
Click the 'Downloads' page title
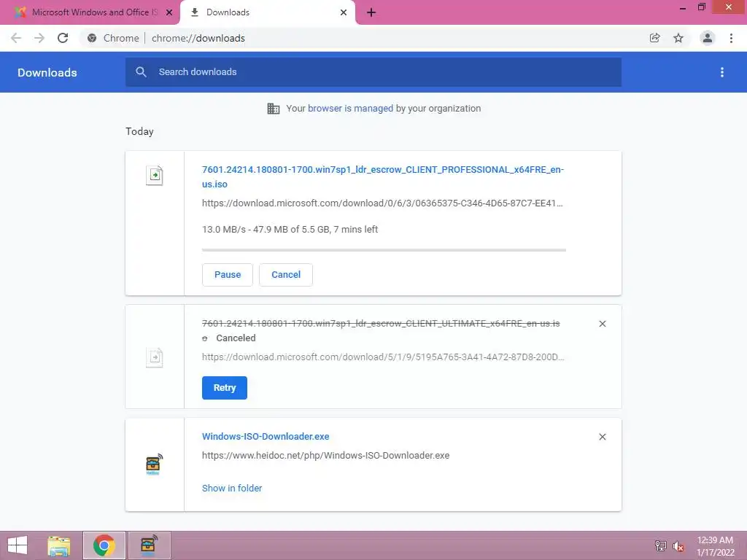[x=47, y=72]
